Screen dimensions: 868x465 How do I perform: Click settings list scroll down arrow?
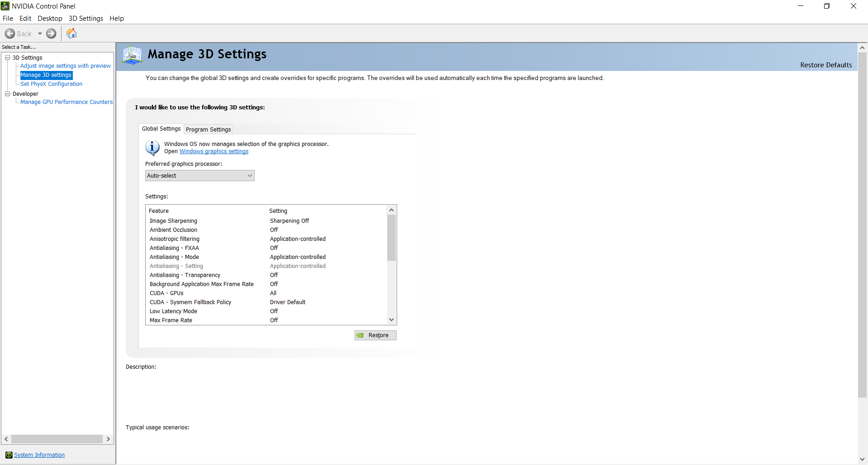(392, 320)
